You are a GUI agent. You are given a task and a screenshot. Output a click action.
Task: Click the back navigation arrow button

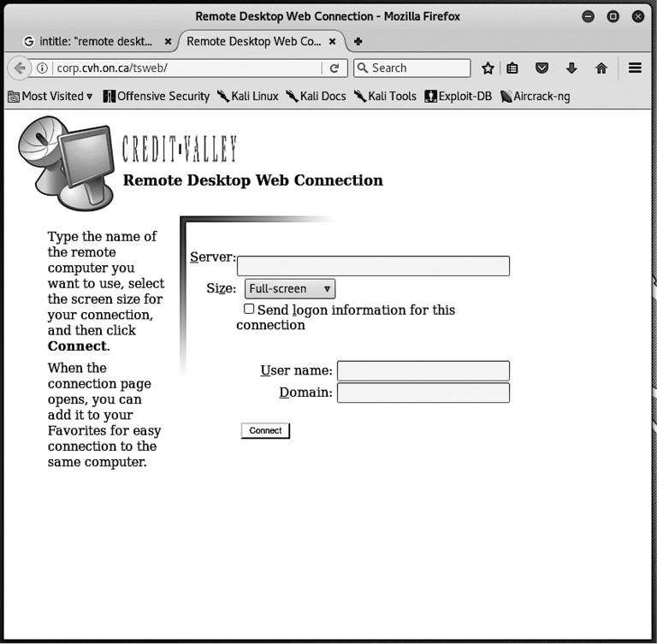coord(19,68)
